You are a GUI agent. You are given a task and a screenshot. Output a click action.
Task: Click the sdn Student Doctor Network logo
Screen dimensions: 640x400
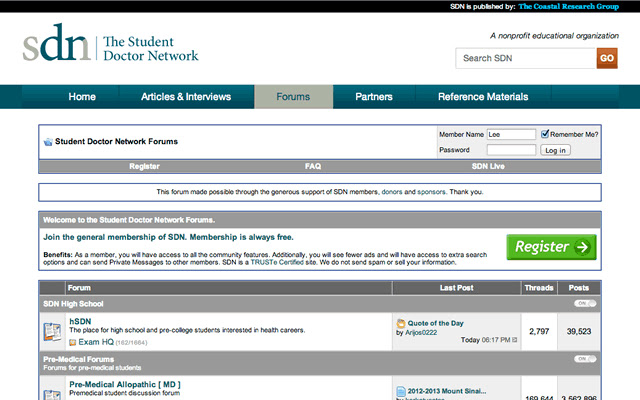click(x=110, y=43)
